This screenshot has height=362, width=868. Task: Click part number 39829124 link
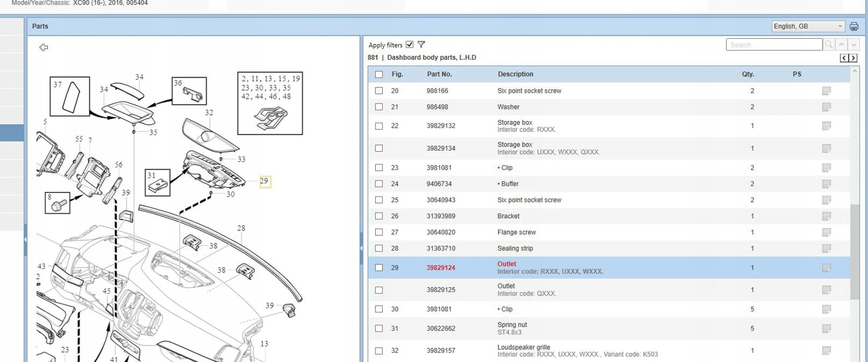[x=441, y=268]
